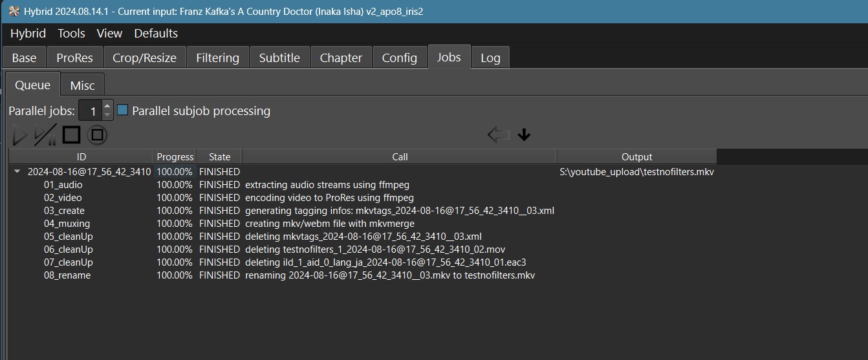Decrease Parallel jobs with the down arrow
Viewport: 868px width, 360px height.
(x=107, y=115)
